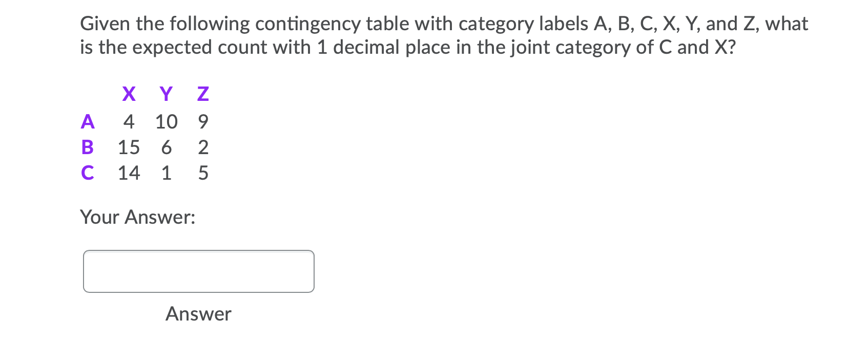Viewport: 868px width, 341px height.
Task: Click the value 10 in row A
Action: (166, 121)
